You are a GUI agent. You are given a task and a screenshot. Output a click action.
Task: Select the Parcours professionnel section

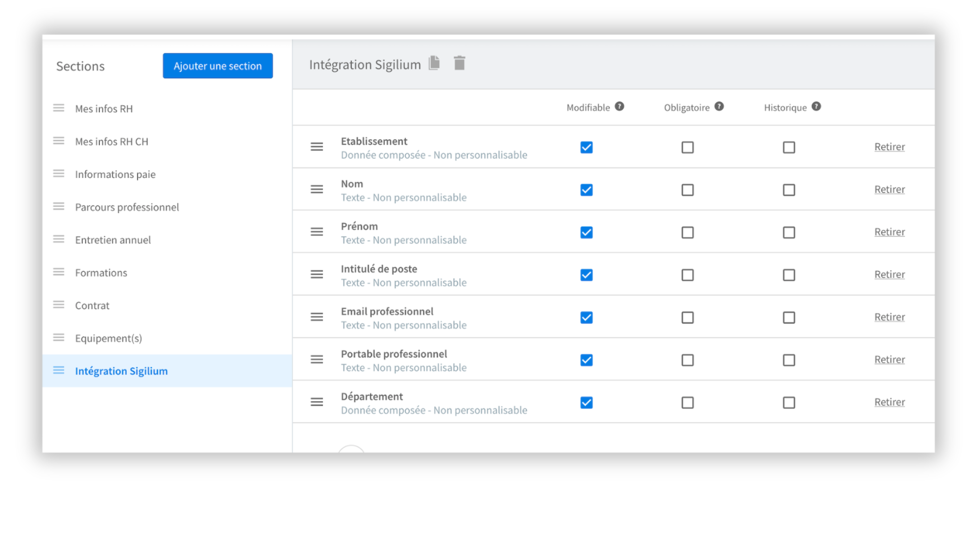point(127,207)
